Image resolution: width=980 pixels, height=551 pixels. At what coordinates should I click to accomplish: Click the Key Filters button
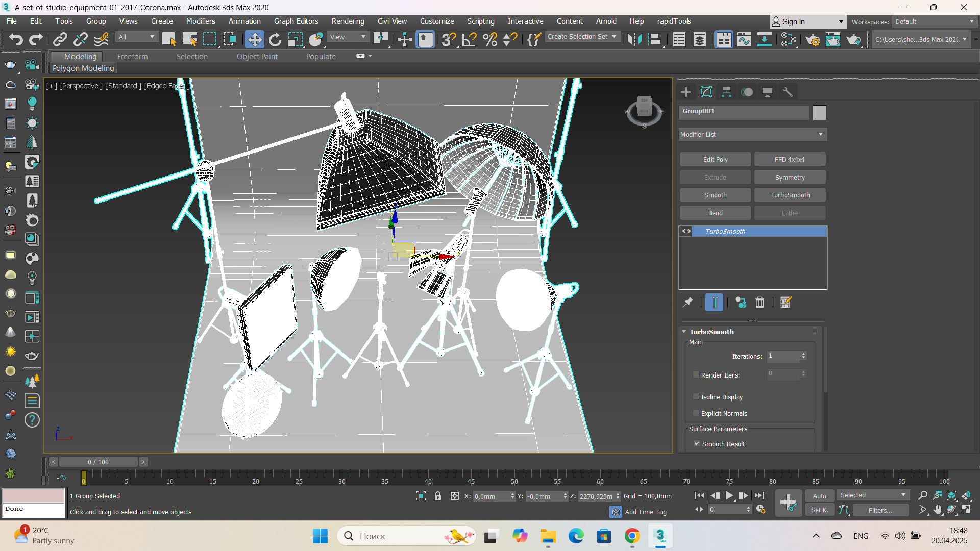coord(880,510)
